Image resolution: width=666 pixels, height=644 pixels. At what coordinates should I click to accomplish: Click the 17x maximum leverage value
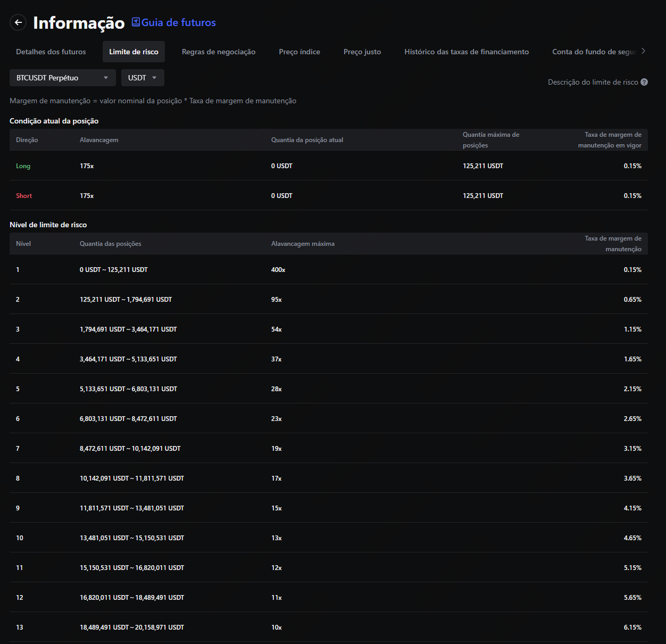(x=277, y=478)
